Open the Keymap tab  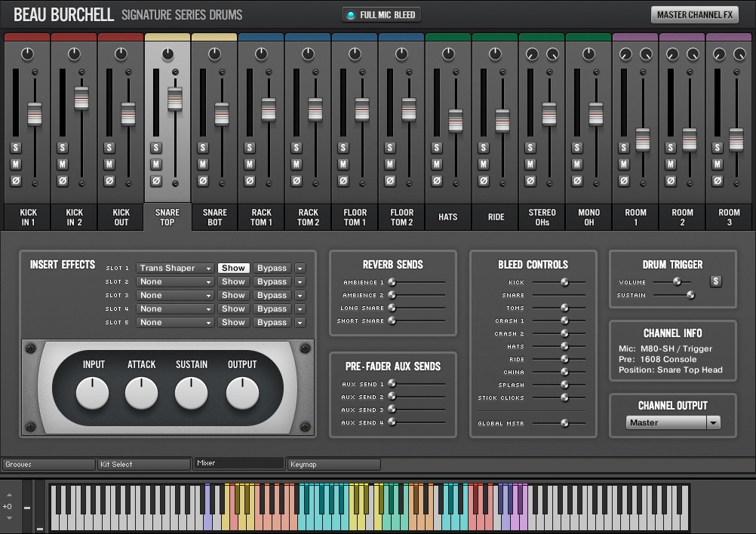(x=333, y=465)
